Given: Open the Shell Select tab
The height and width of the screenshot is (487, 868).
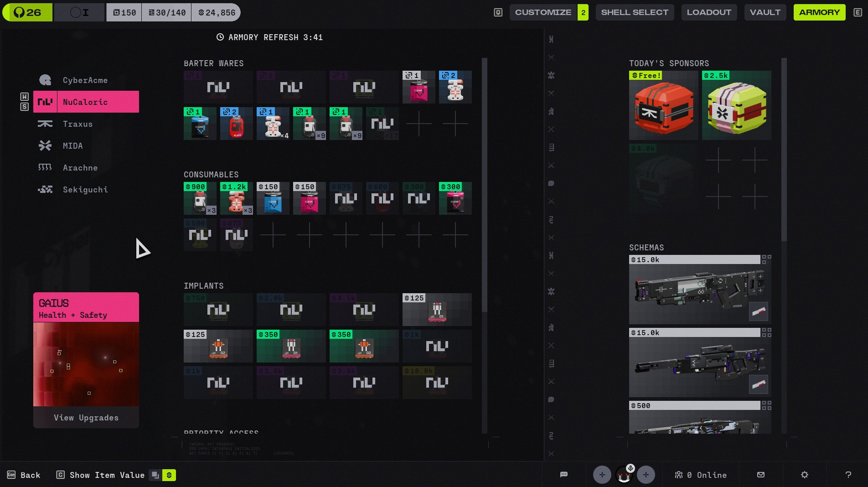Looking at the screenshot, I should coord(634,12).
